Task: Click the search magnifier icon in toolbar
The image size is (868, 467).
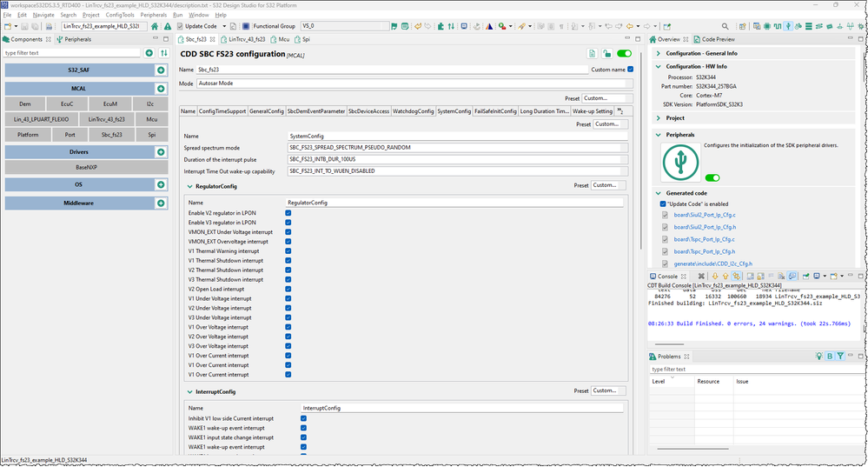Action: (725, 26)
